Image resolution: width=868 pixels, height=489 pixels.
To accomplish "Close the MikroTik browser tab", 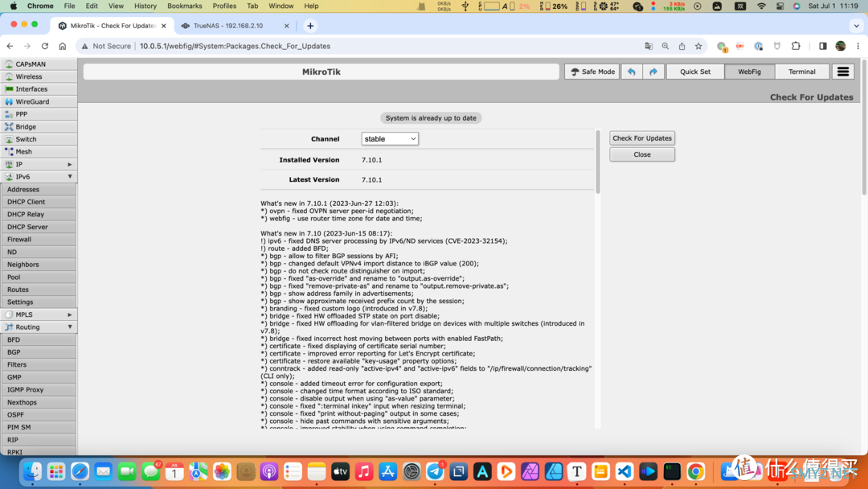I will (x=164, y=26).
